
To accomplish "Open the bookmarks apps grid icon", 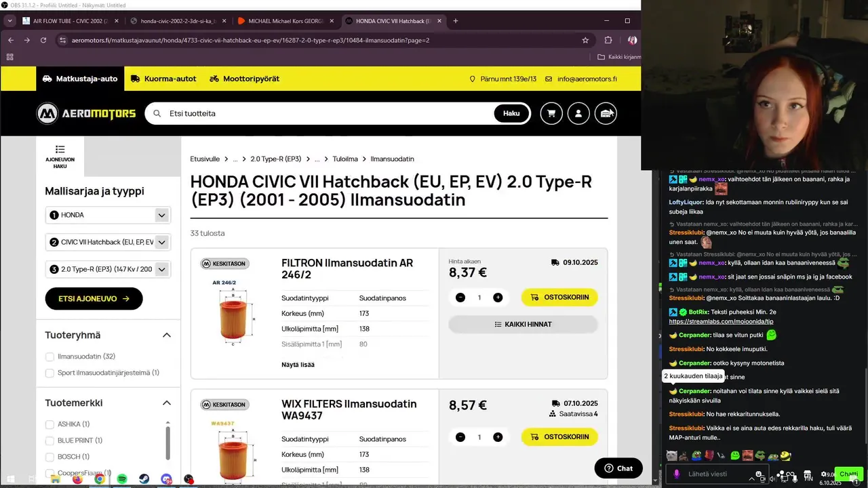I will (9, 57).
